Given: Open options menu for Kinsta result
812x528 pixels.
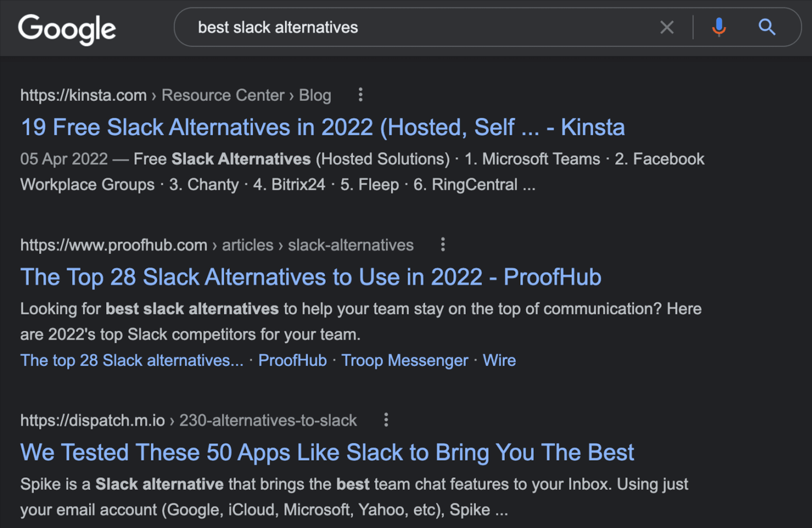Looking at the screenshot, I should pyautogui.click(x=360, y=95).
